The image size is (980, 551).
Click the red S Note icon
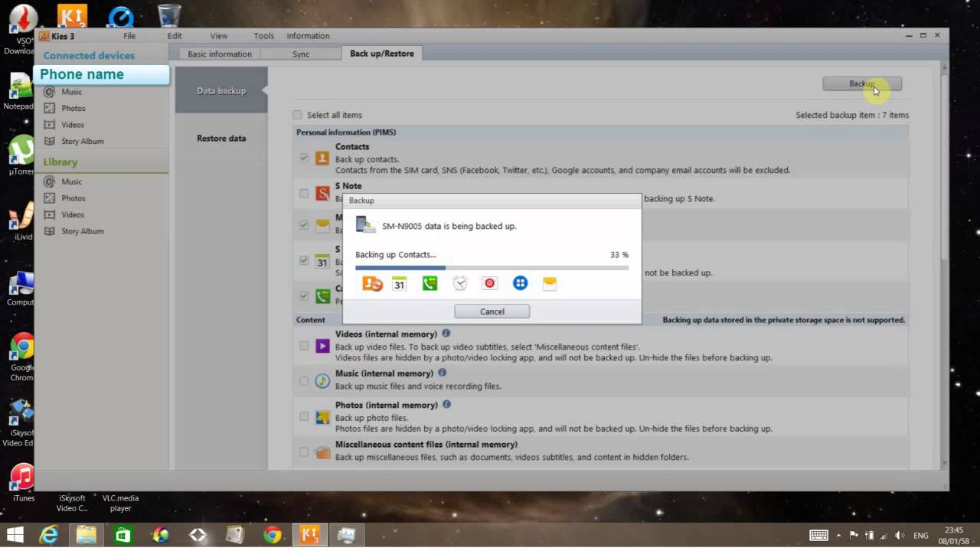[322, 193]
